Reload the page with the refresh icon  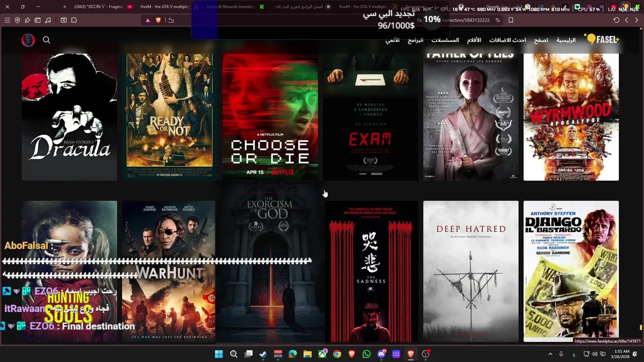point(616,20)
